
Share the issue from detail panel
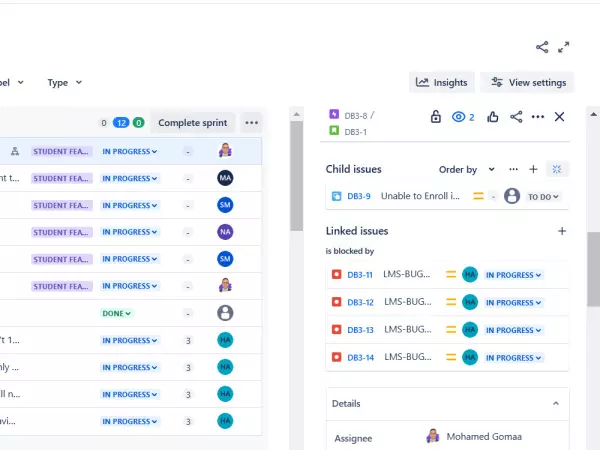(x=516, y=117)
